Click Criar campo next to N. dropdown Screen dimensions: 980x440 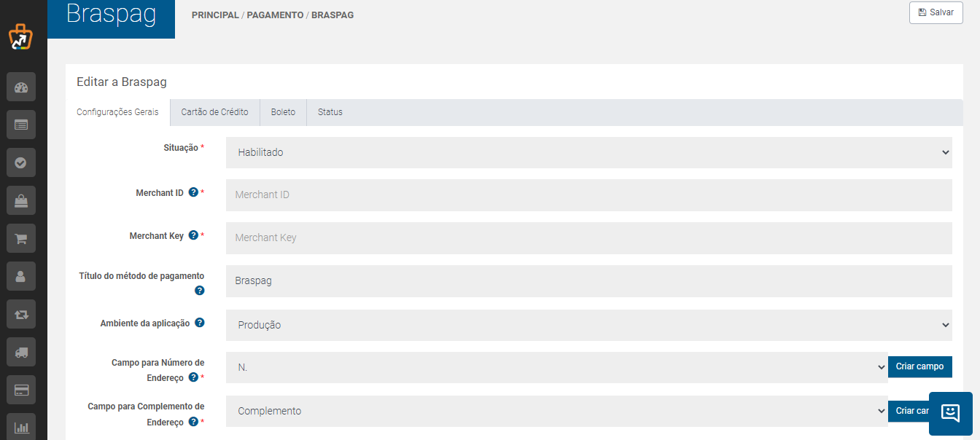tap(920, 366)
